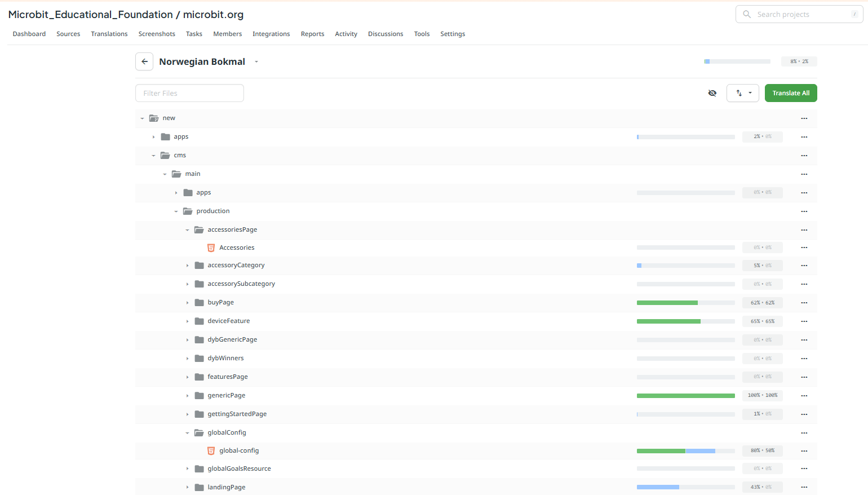The width and height of the screenshot is (868, 495).
Task: Open the three-dot menu for genericPage
Action: point(804,395)
